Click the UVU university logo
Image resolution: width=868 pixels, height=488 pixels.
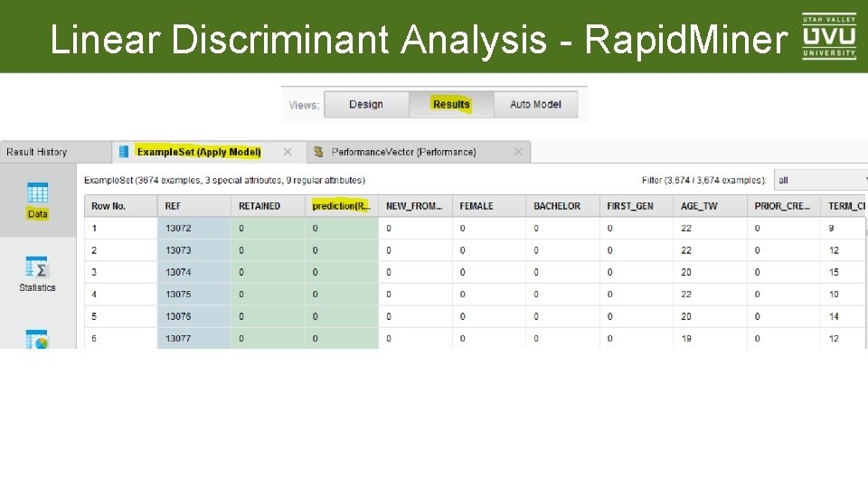pyautogui.click(x=829, y=36)
